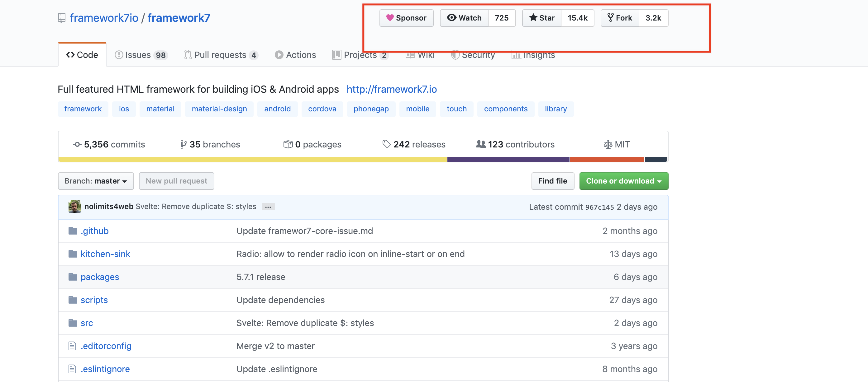
Task: Open nolimits4web avatar thumbnail
Action: tap(74, 207)
